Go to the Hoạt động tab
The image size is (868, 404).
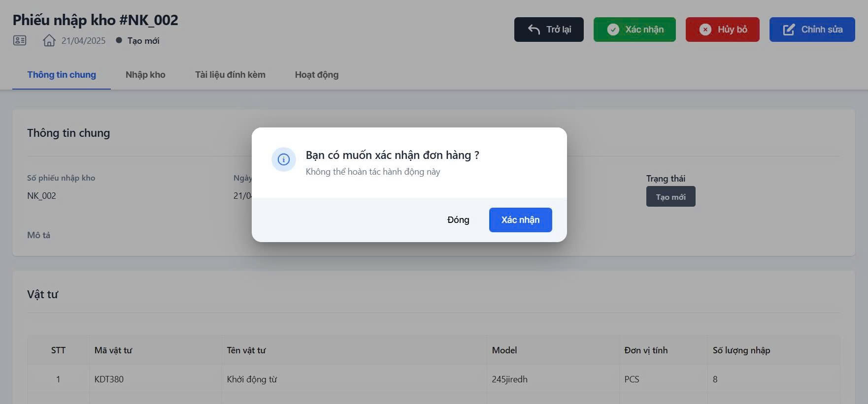(316, 75)
